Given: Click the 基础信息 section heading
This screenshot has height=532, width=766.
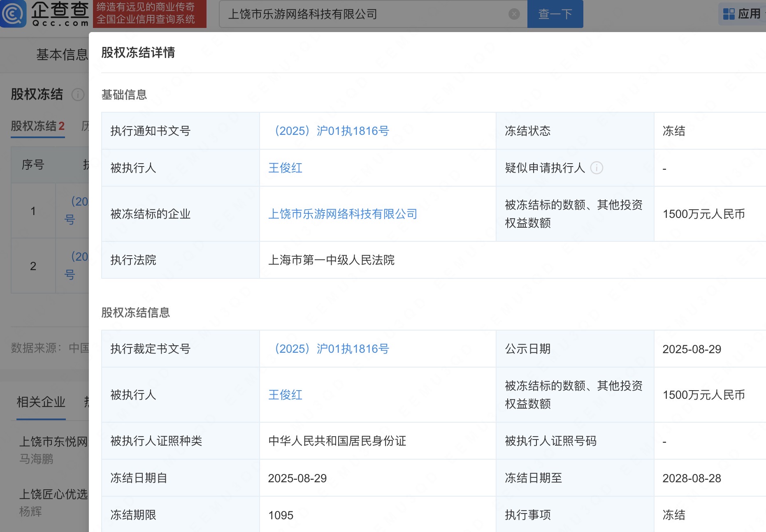Looking at the screenshot, I should [x=124, y=95].
